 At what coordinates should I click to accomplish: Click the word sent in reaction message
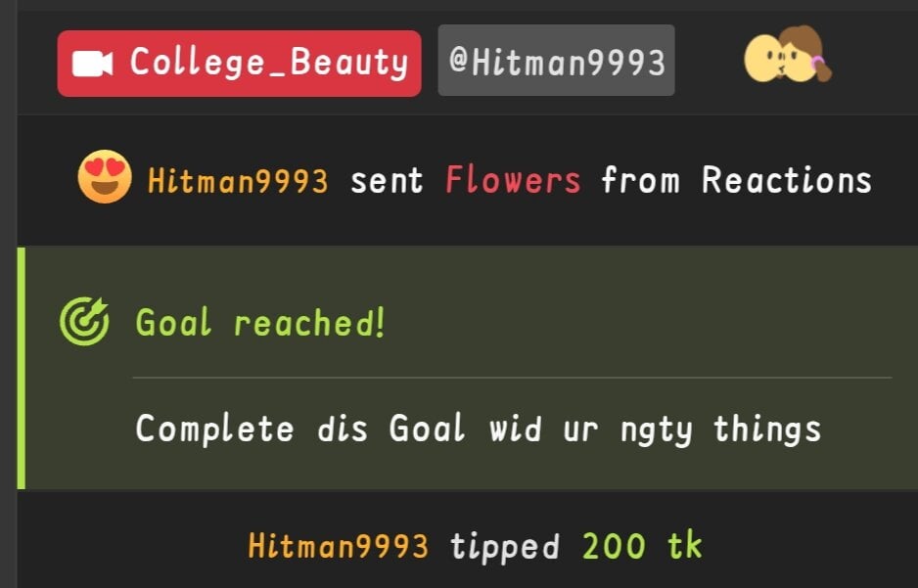click(x=387, y=180)
